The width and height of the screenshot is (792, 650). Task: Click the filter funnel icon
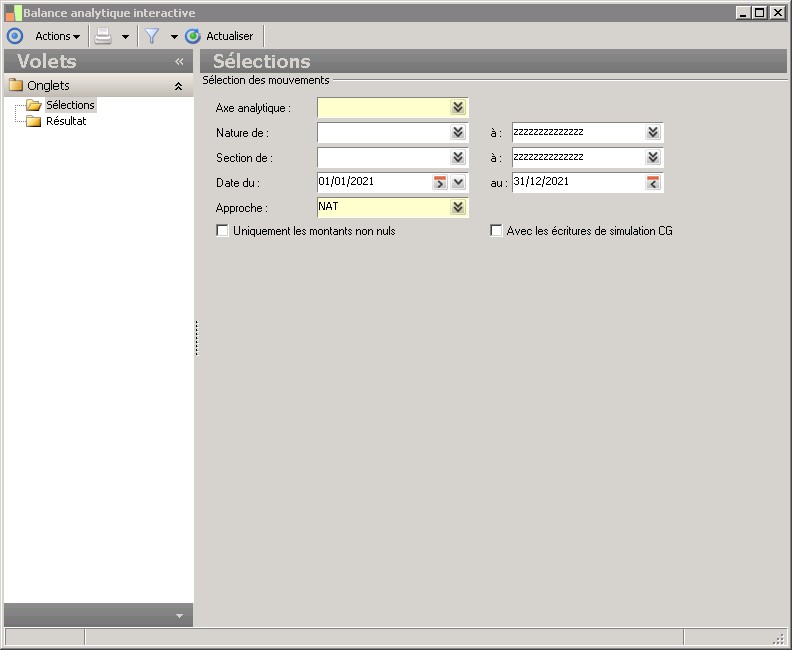pyautogui.click(x=152, y=36)
